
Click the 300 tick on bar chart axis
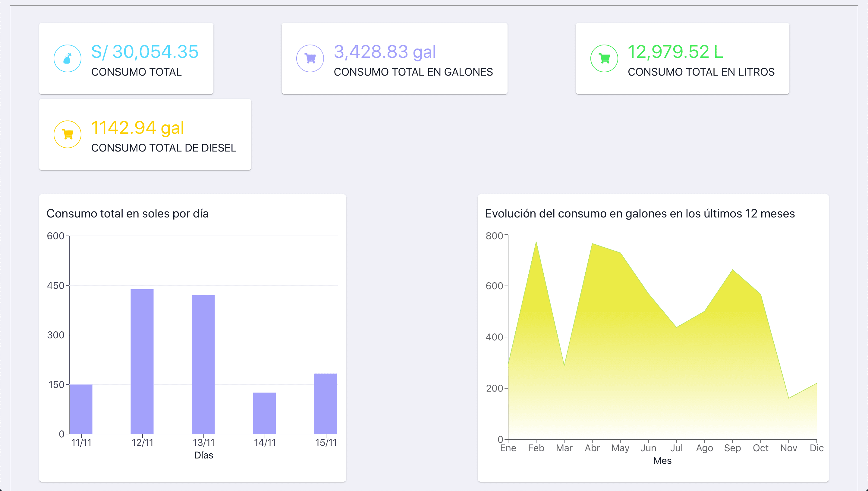click(x=56, y=335)
